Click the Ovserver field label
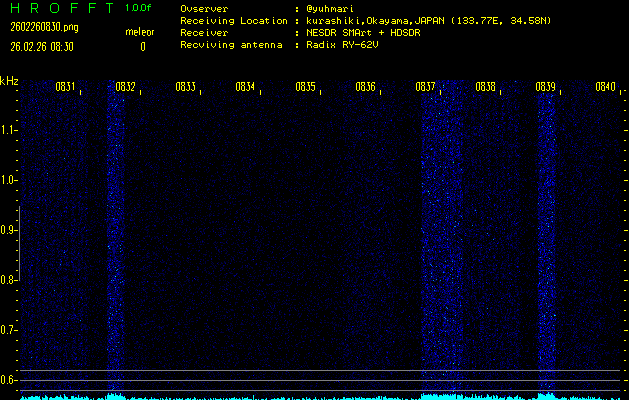 pyautogui.click(x=204, y=9)
